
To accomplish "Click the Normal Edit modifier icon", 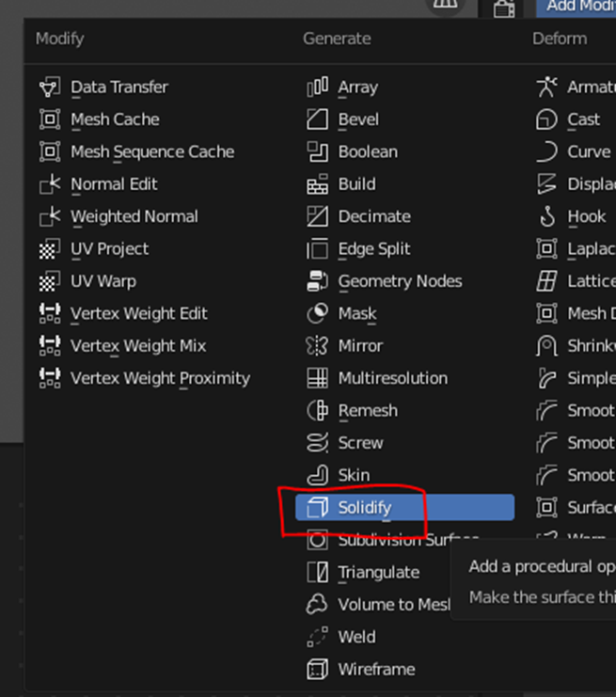I will pos(50,184).
